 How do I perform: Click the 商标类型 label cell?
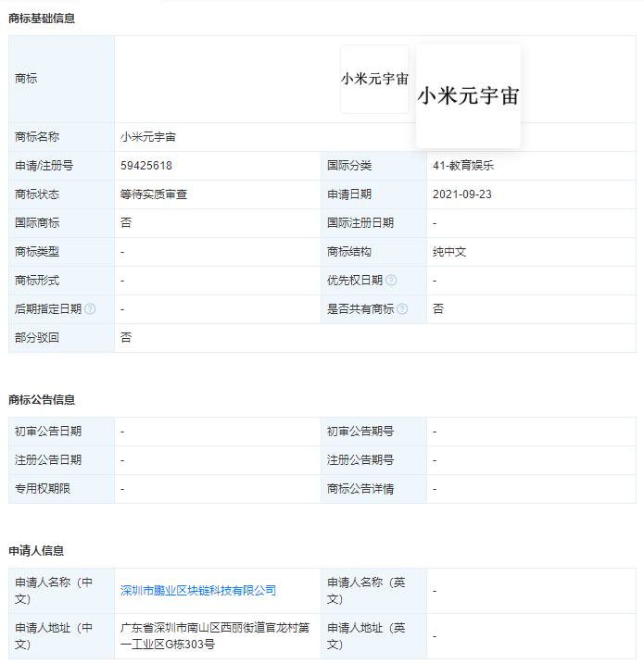point(61,252)
